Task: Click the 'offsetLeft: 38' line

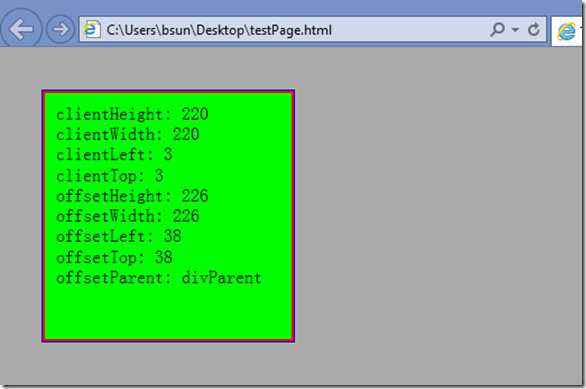Action: pos(118,237)
